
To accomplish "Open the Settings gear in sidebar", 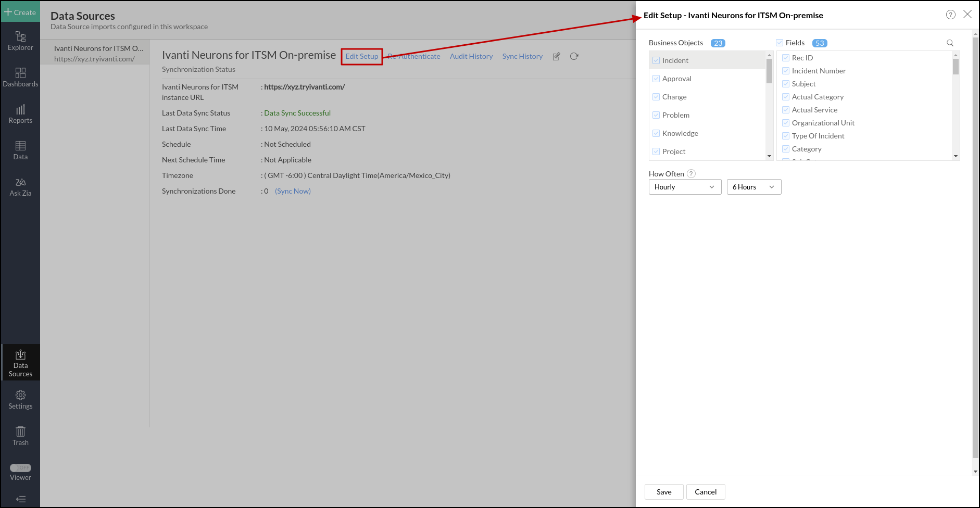I will (20, 399).
